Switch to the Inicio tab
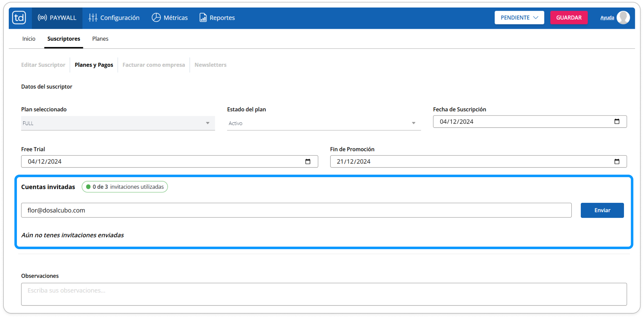This screenshot has height=318, width=644. (29, 39)
